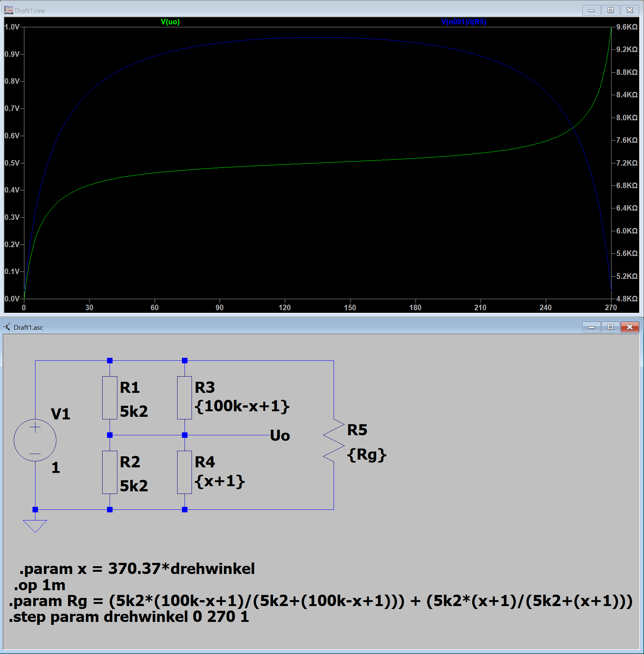The height and width of the screenshot is (654, 644).
Task: Click the 30 horizontal axis label
Action: (89, 308)
